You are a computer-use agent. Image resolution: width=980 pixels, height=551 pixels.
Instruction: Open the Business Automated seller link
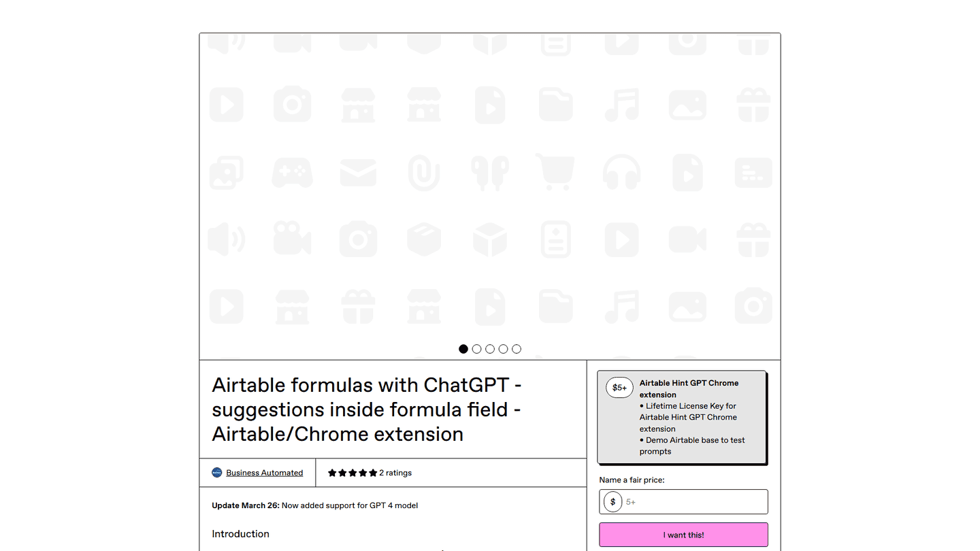264,473
